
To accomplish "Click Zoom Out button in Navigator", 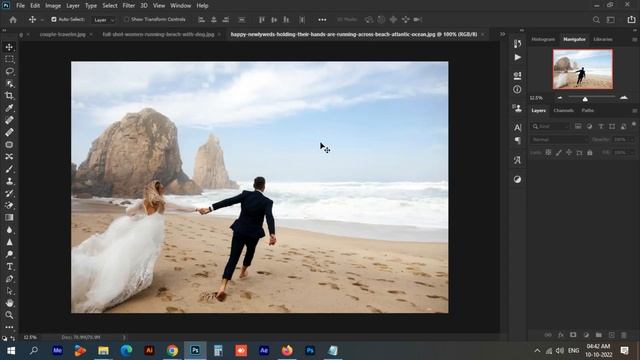I will tap(560, 98).
